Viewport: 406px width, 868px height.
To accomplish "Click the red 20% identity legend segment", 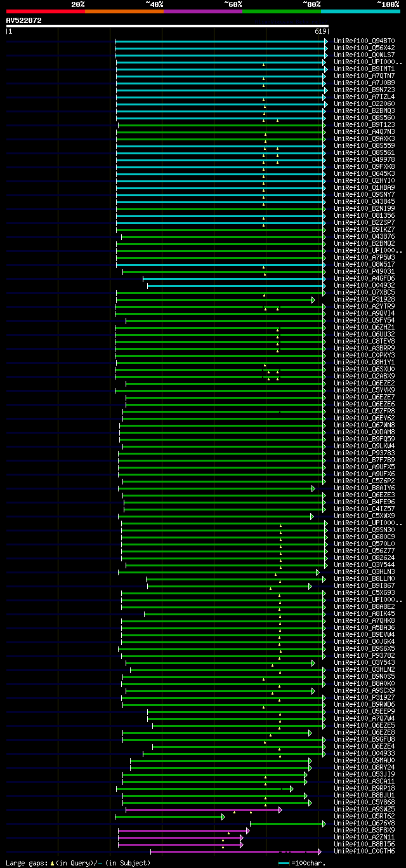I will coord(45,11).
